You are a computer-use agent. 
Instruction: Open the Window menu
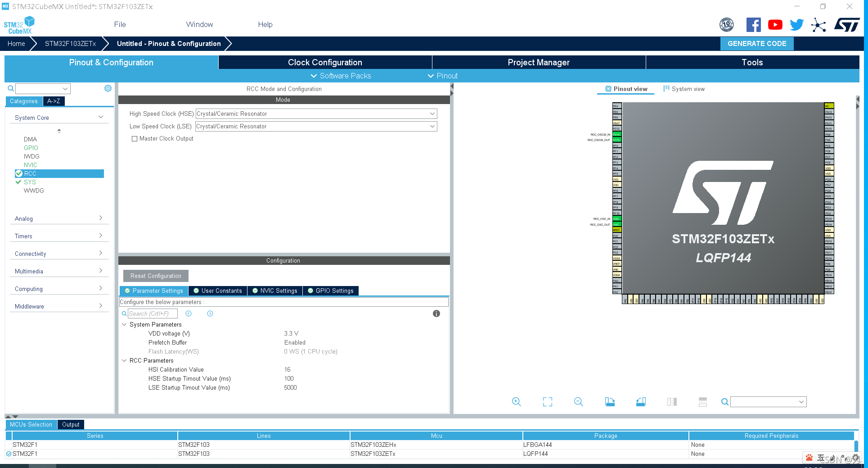coord(199,24)
